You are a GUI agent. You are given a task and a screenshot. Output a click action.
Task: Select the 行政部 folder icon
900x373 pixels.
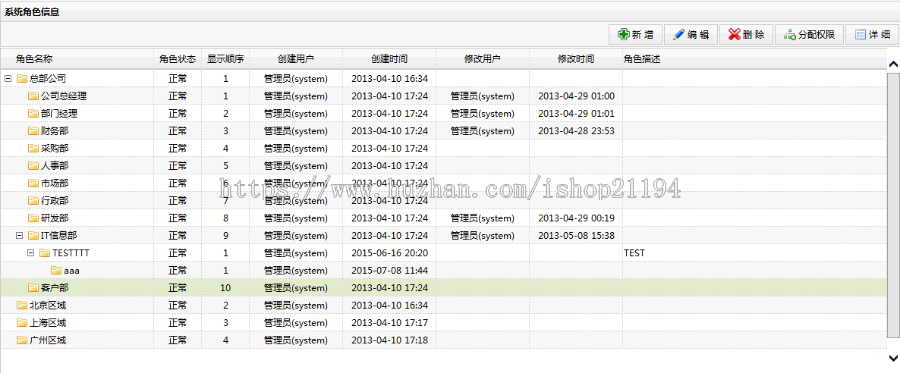click(33, 201)
